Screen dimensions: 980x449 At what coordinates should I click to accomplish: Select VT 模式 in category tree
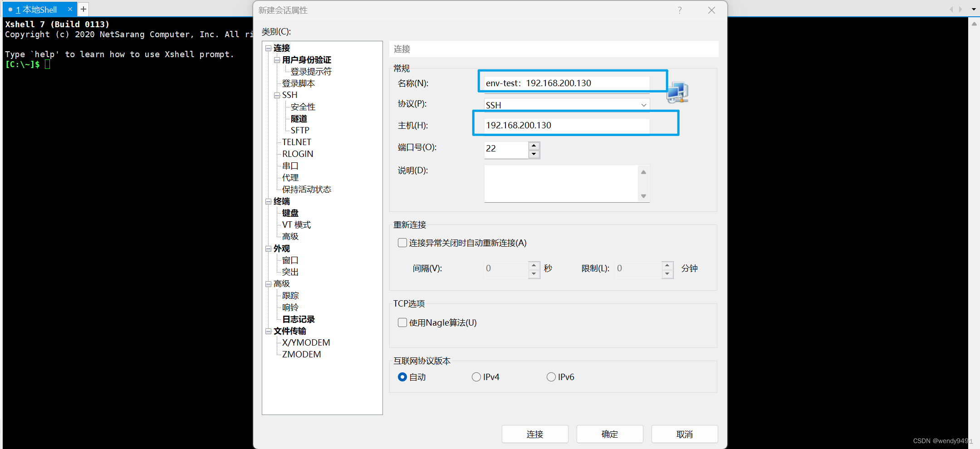296,225
